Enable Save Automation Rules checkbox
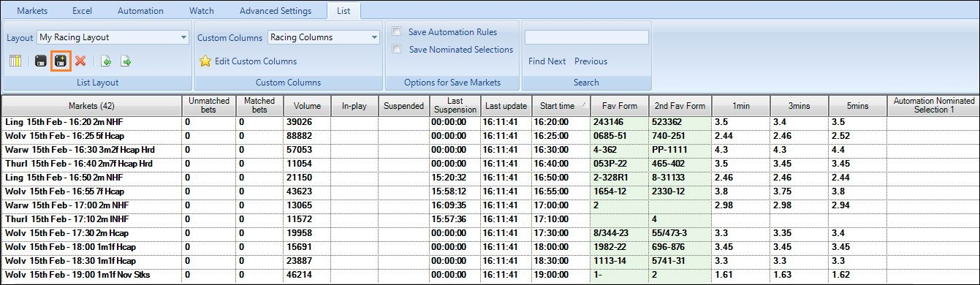Image resolution: width=980 pixels, height=285 pixels. coord(396,32)
